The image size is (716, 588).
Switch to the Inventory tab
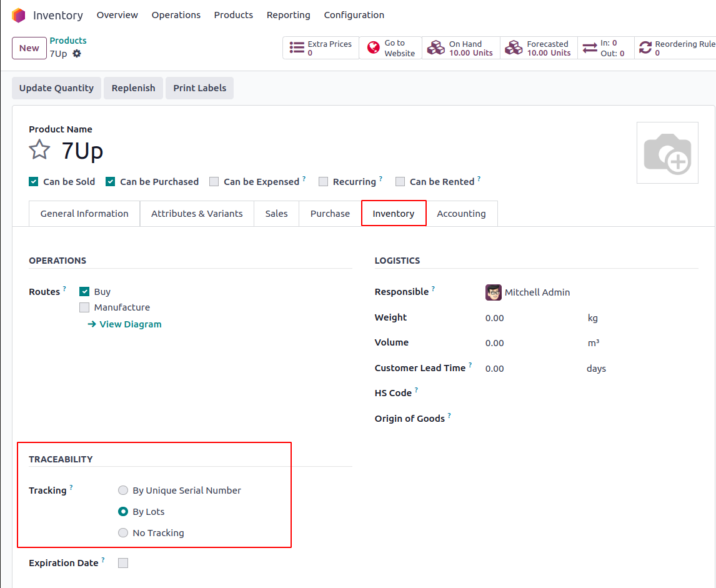click(394, 214)
